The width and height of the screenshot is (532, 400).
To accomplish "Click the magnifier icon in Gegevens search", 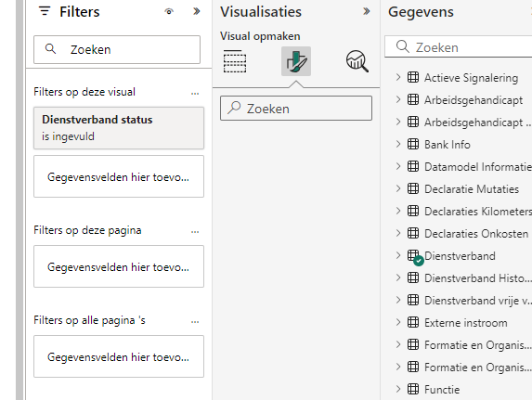I will point(403,46).
